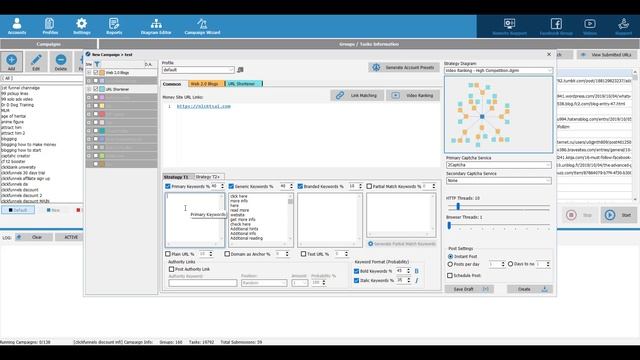Clear the log
640x360 pixels.
coord(34,237)
